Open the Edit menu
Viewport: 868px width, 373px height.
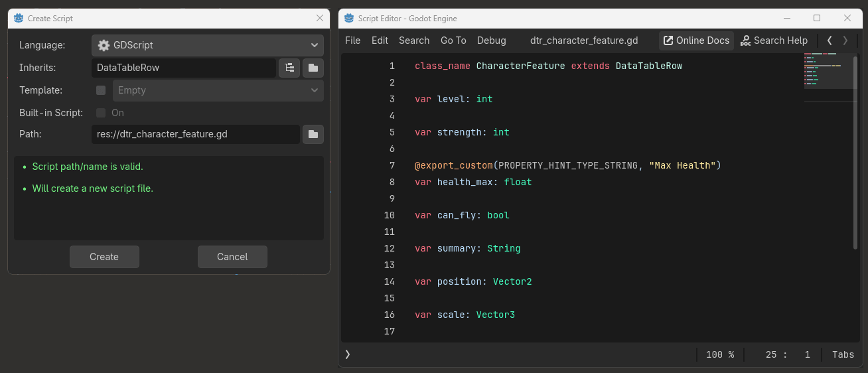pos(380,40)
